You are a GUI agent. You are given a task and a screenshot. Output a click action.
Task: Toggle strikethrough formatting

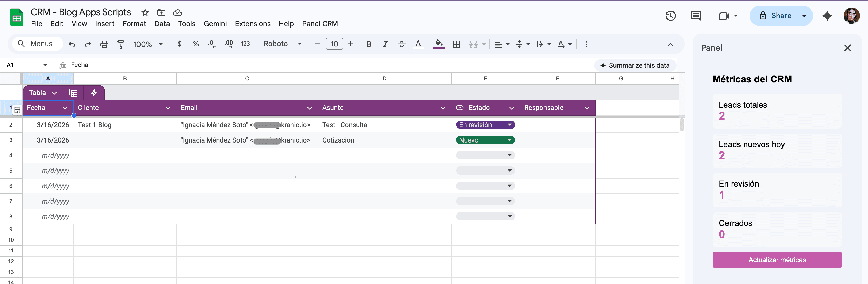coord(401,44)
